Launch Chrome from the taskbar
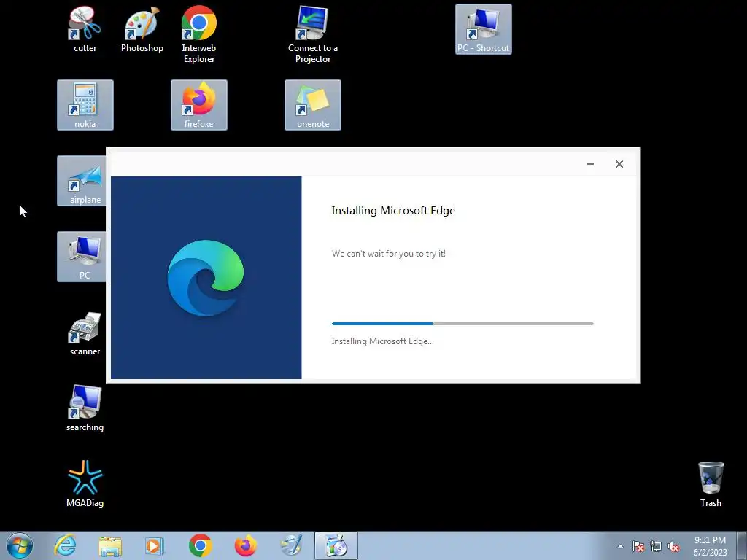Image resolution: width=747 pixels, height=560 pixels. click(200, 545)
